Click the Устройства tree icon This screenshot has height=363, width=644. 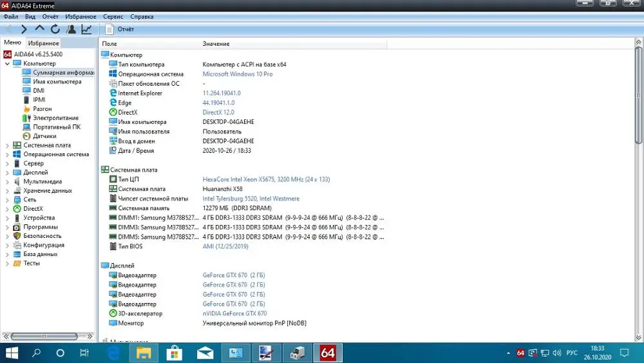(17, 218)
